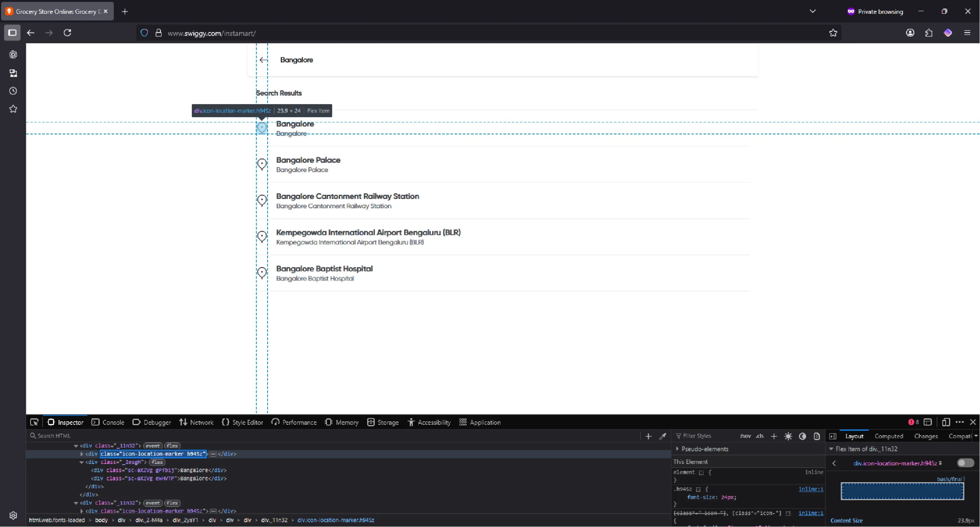Switch to the Console tab
Viewport: 980px width, 527px height.
[x=108, y=423]
